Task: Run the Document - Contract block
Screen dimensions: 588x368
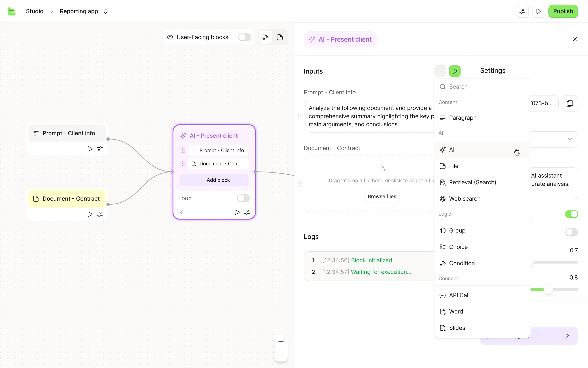Action: 90,214
